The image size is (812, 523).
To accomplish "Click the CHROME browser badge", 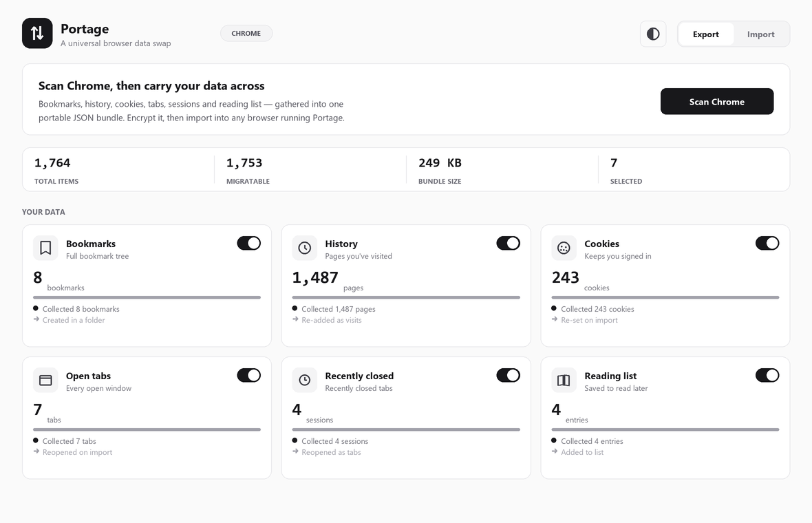I will pyautogui.click(x=246, y=33).
